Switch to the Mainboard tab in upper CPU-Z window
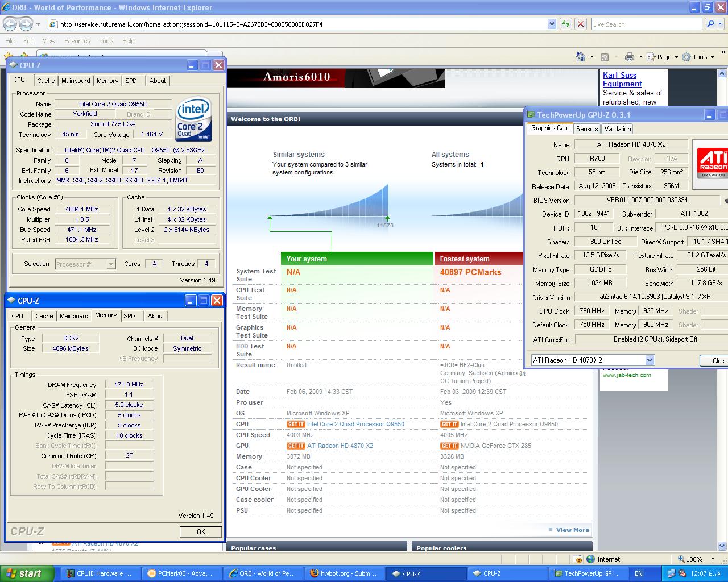 click(x=76, y=81)
